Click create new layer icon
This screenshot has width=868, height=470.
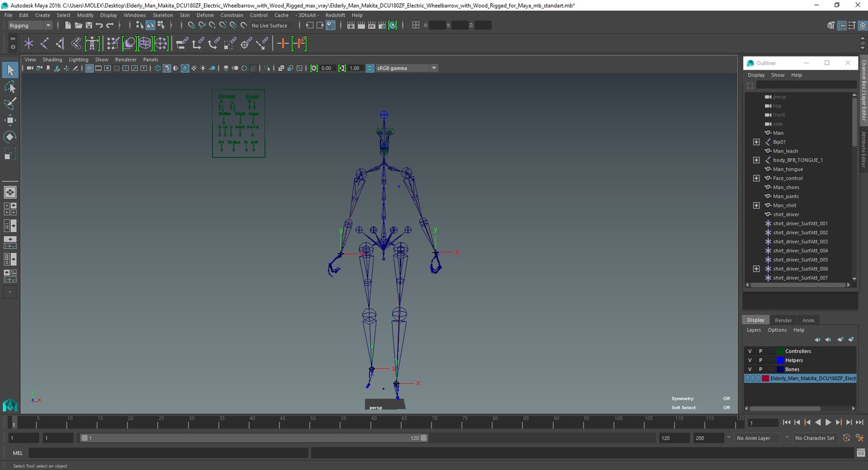840,339
